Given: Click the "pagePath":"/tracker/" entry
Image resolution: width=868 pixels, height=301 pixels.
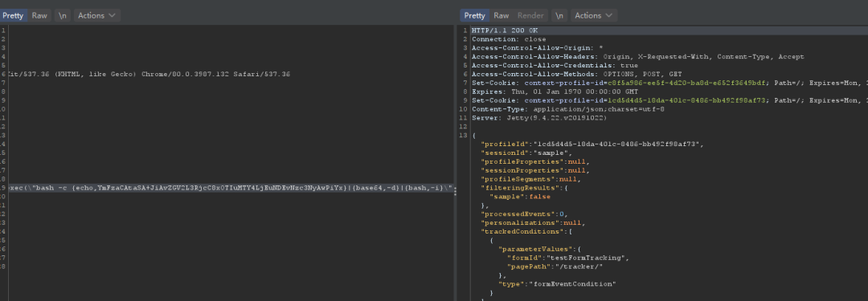Looking at the screenshot, I should click(x=555, y=266).
